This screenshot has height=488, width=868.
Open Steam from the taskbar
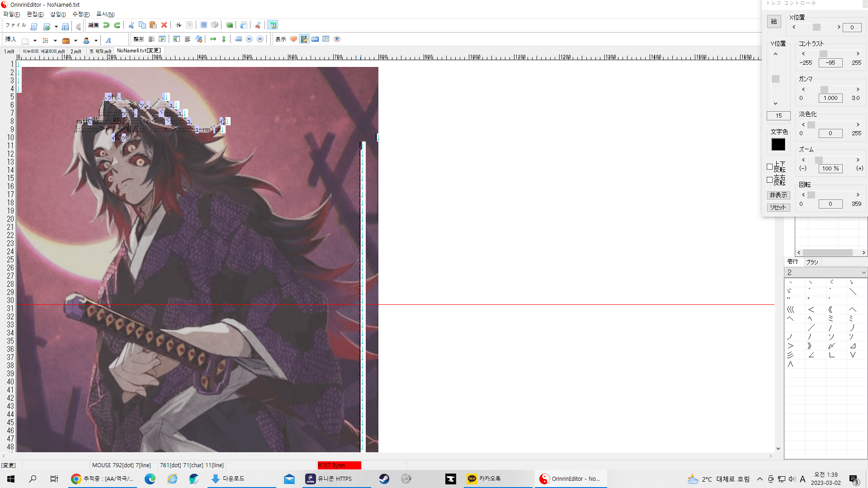coord(384,479)
